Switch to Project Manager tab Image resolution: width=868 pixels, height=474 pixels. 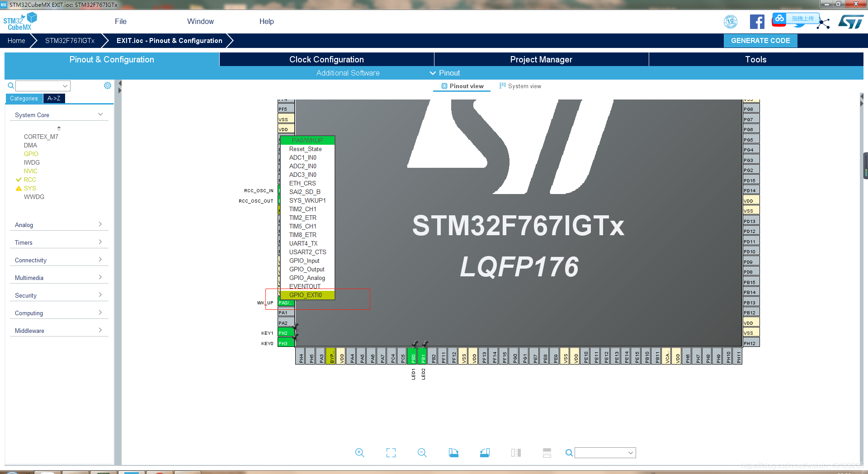541,59
